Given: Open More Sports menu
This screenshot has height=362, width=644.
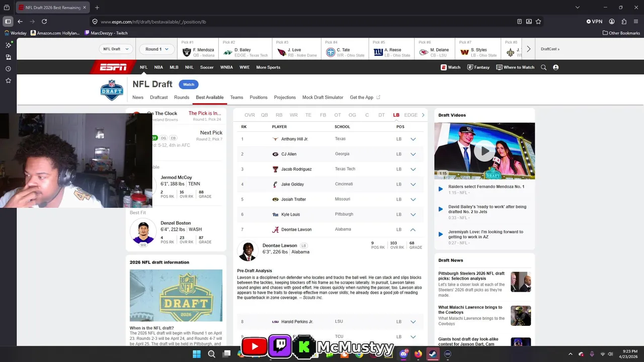Looking at the screenshot, I should click(268, 67).
